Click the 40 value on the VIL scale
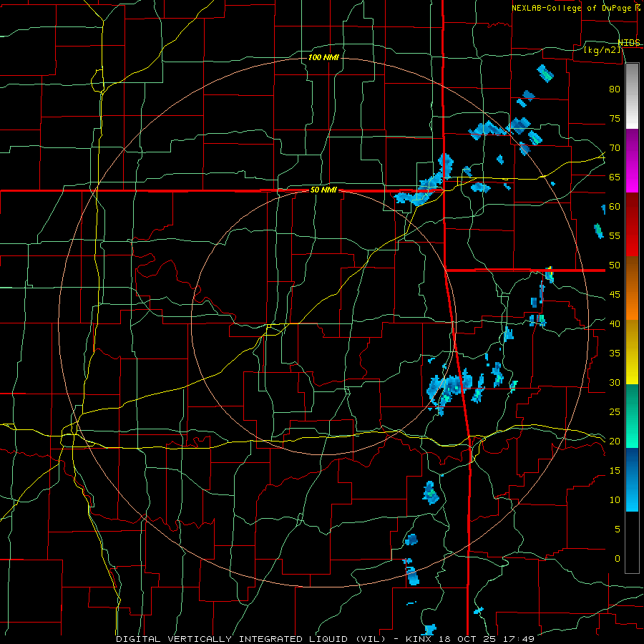The image size is (644, 644). 615,324
